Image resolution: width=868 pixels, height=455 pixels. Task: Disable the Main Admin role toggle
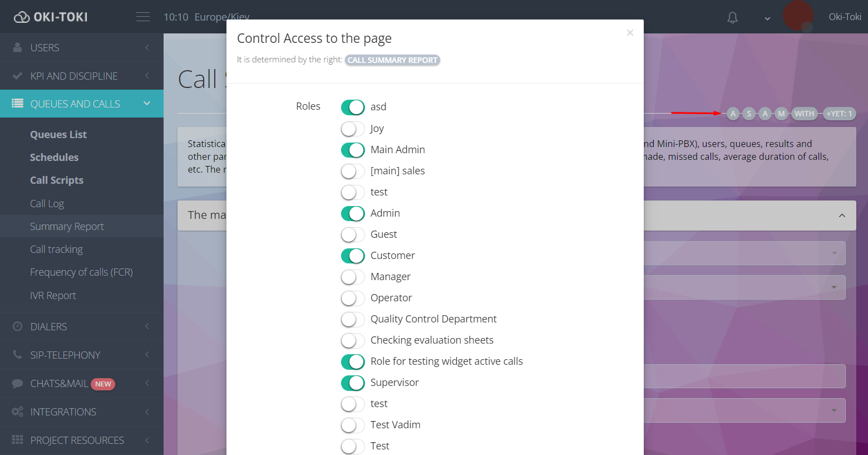353,150
